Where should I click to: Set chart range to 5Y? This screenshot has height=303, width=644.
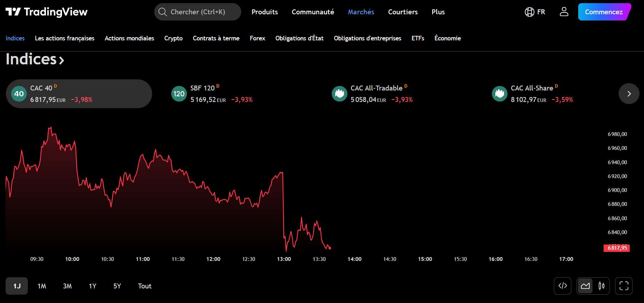pos(117,286)
